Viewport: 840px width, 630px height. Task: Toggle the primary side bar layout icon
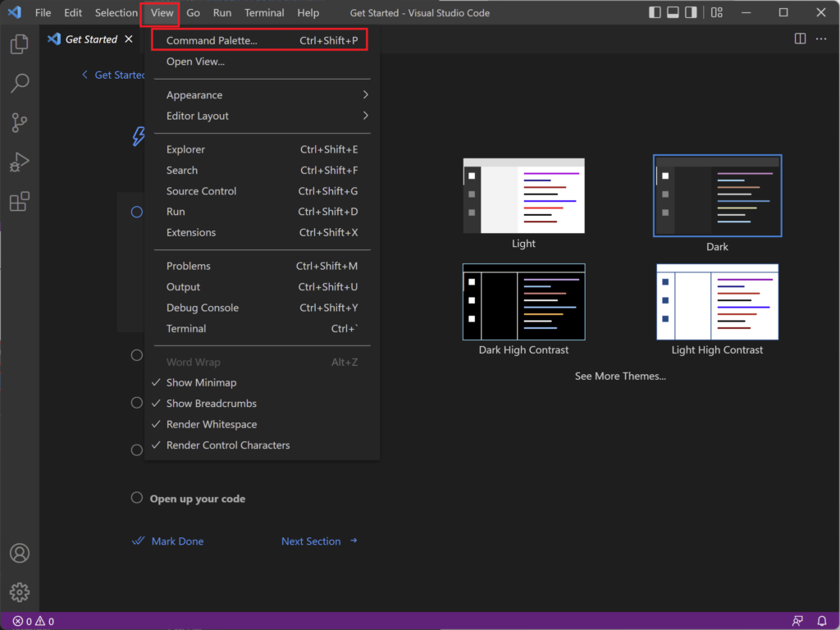pyautogui.click(x=655, y=12)
